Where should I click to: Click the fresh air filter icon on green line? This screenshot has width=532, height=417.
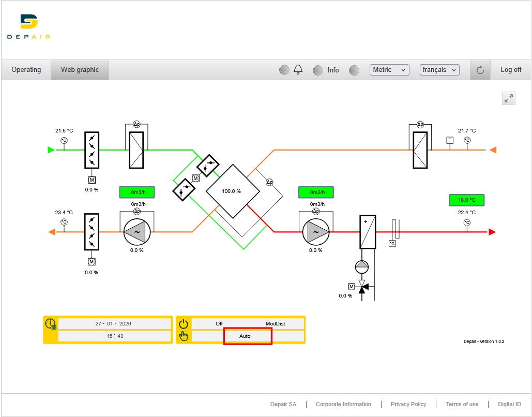pyautogui.click(x=136, y=150)
